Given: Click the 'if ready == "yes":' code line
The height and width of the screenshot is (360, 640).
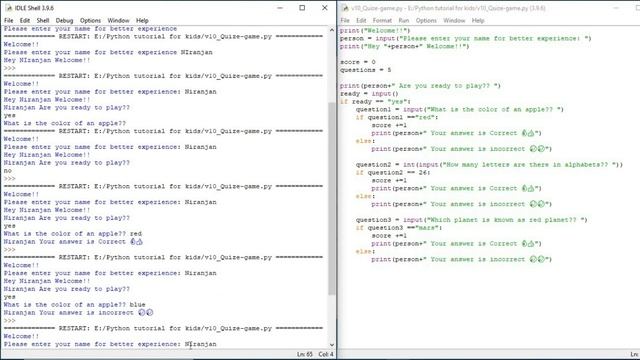Looking at the screenshot, I should coord(375,102).
